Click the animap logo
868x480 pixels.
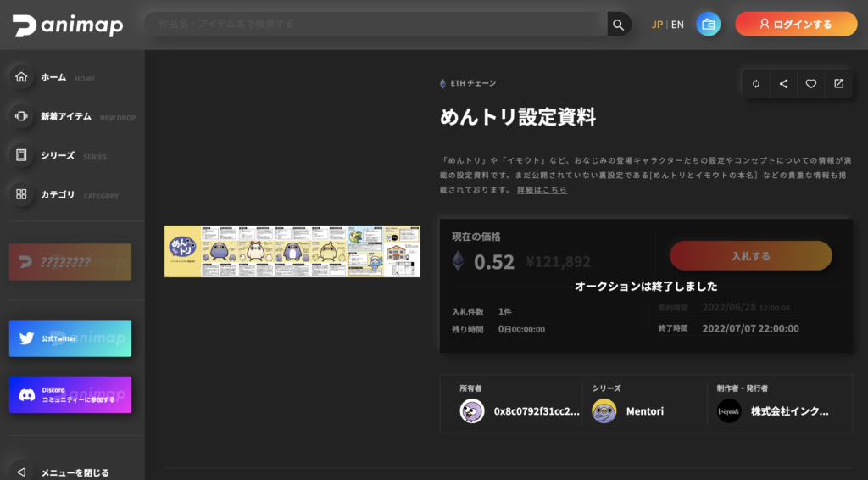point(68,25)
